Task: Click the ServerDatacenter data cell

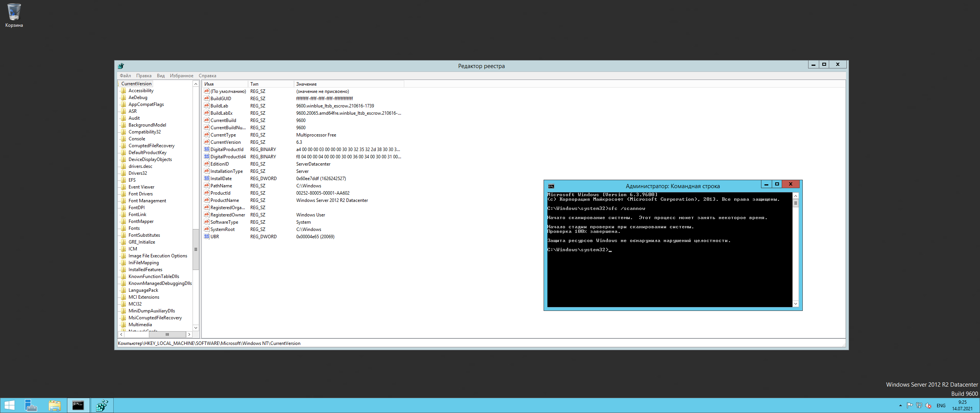Action: tap(313, 164)
